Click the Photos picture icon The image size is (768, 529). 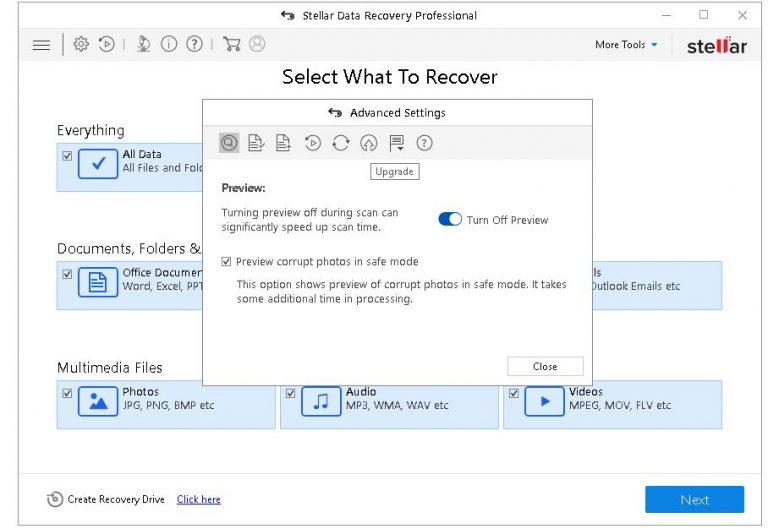coord(98,401)
